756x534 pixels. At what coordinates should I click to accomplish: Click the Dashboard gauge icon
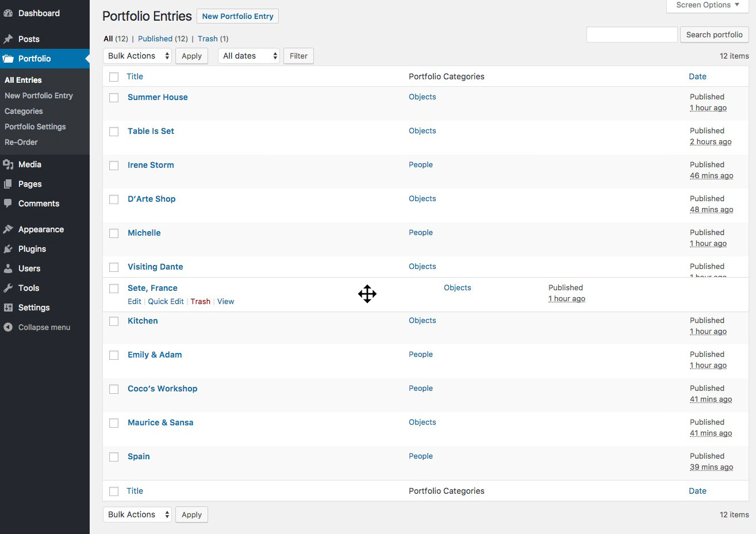[8, 13]
